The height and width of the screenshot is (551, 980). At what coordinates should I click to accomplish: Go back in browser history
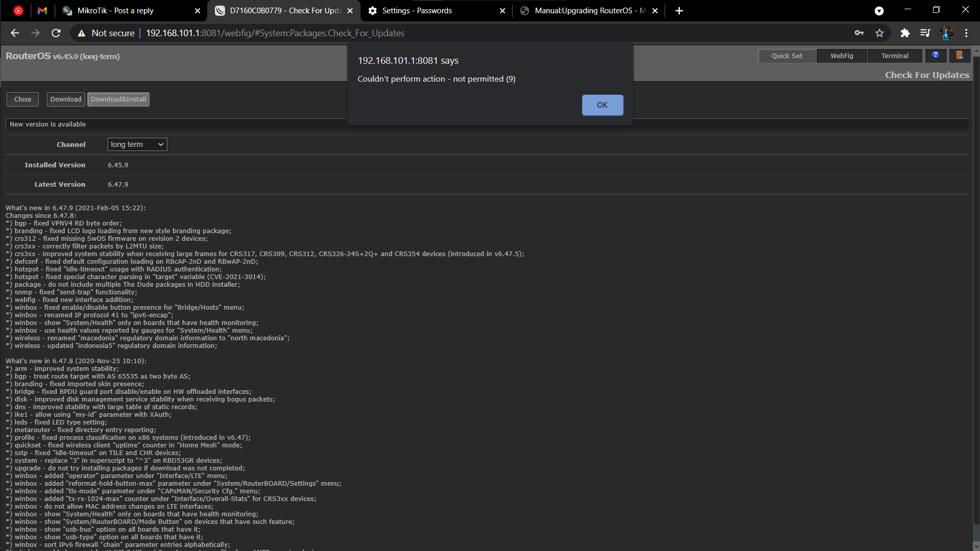point(15,33)
